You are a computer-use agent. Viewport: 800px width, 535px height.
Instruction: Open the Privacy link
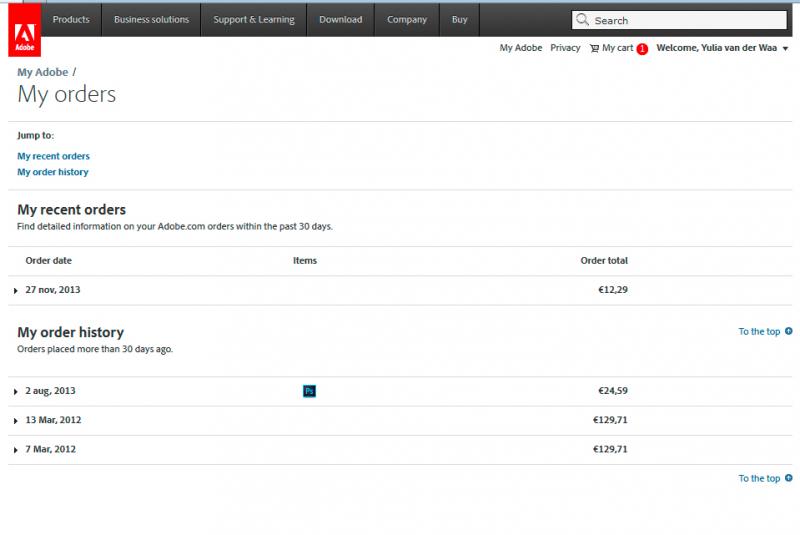565,48
